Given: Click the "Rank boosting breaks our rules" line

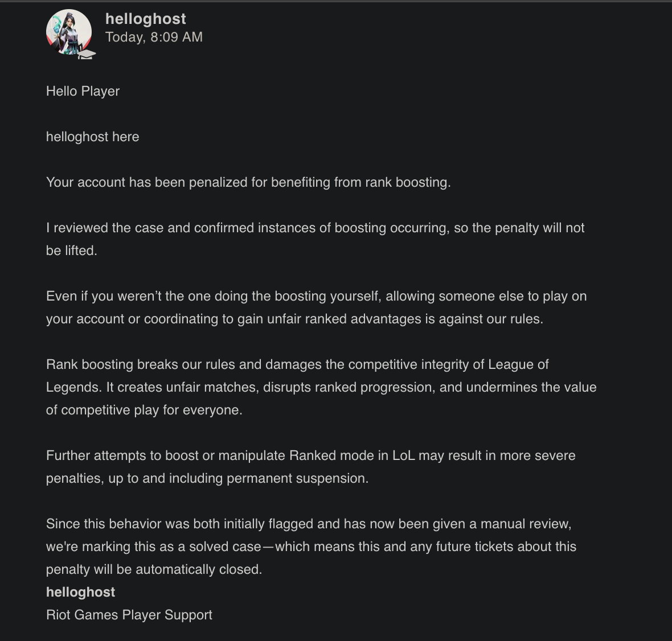Looking at the screenshot, I should (297, 364).
